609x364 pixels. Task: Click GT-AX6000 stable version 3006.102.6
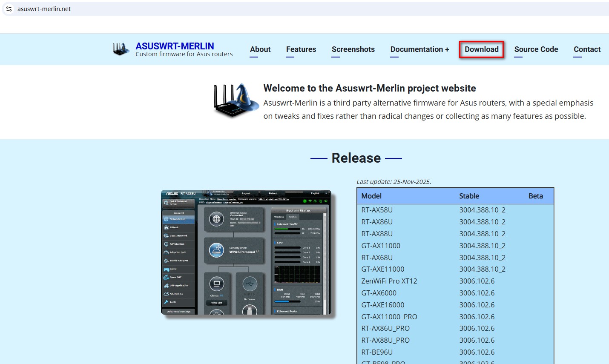(477, 293)
